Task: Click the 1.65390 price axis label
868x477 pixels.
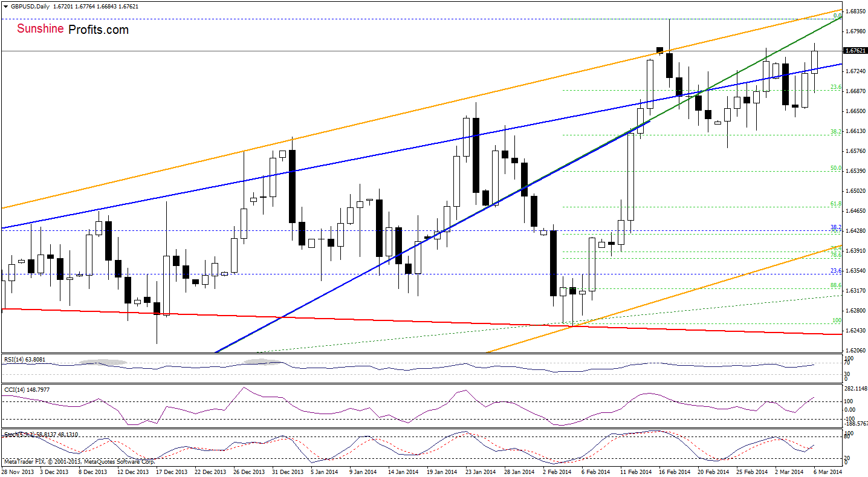Action: pos(855,171)
